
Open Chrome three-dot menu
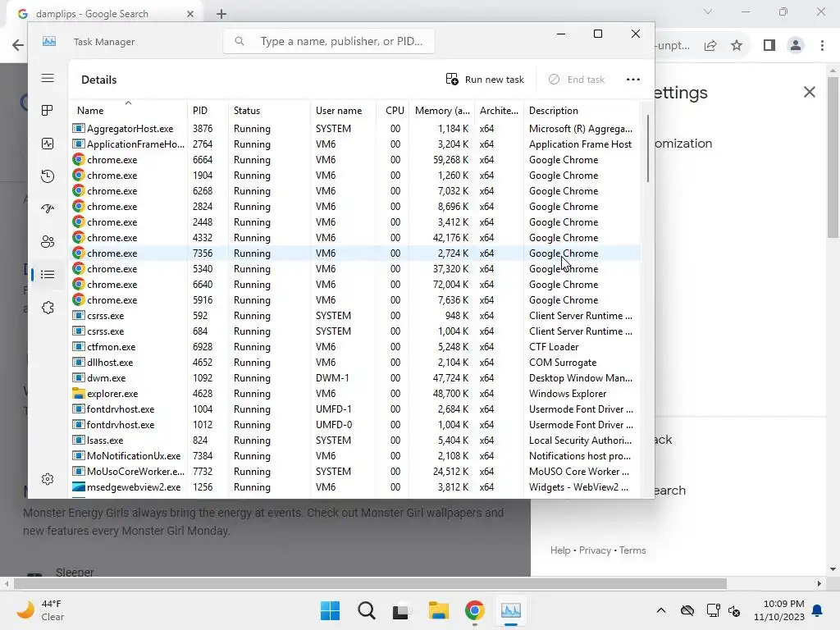pyautogui.click(x=822, y=46)
